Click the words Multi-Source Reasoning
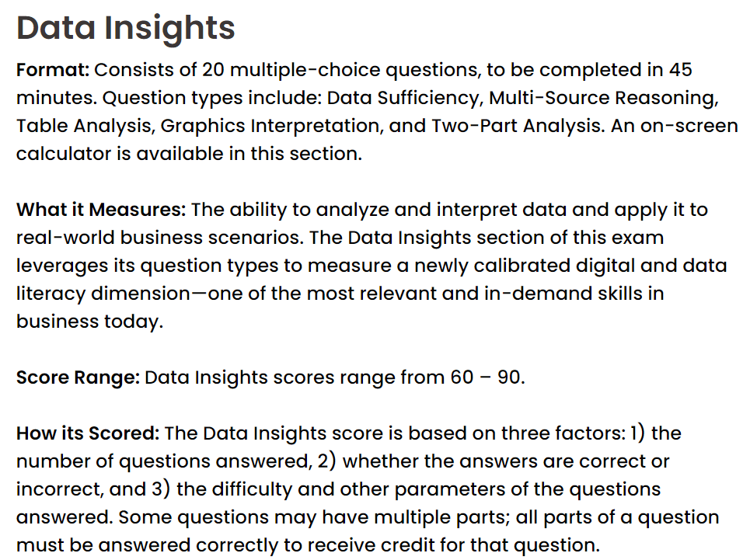 click(603, 98)
